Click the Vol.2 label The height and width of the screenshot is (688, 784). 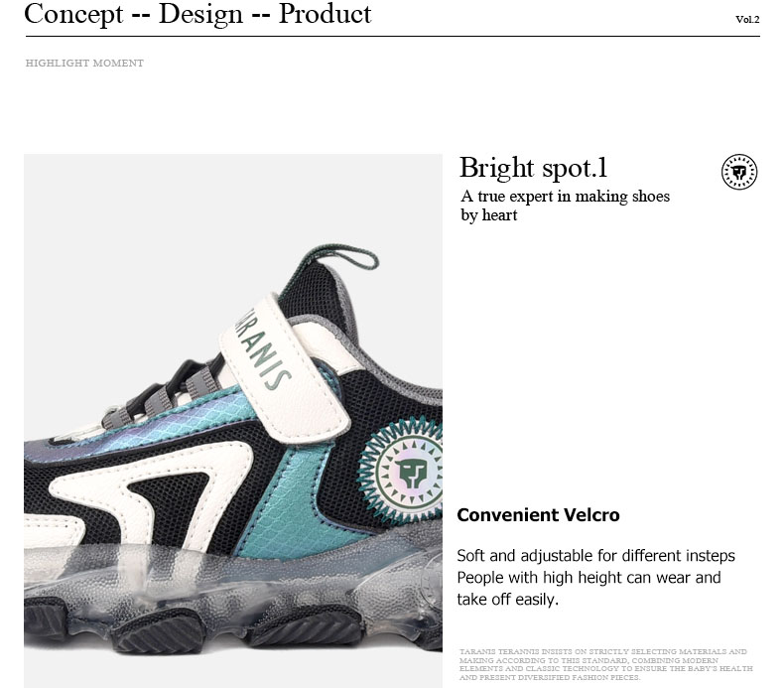747,20
